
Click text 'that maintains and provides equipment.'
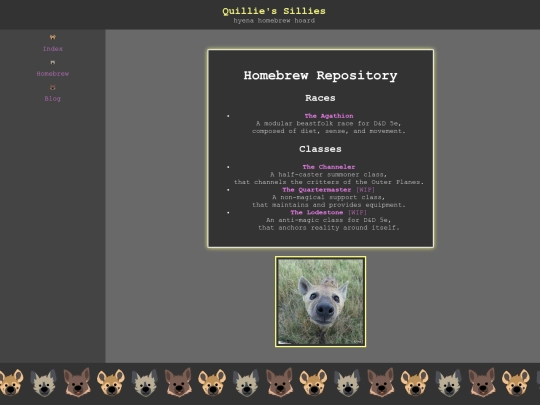click(329, 205)
